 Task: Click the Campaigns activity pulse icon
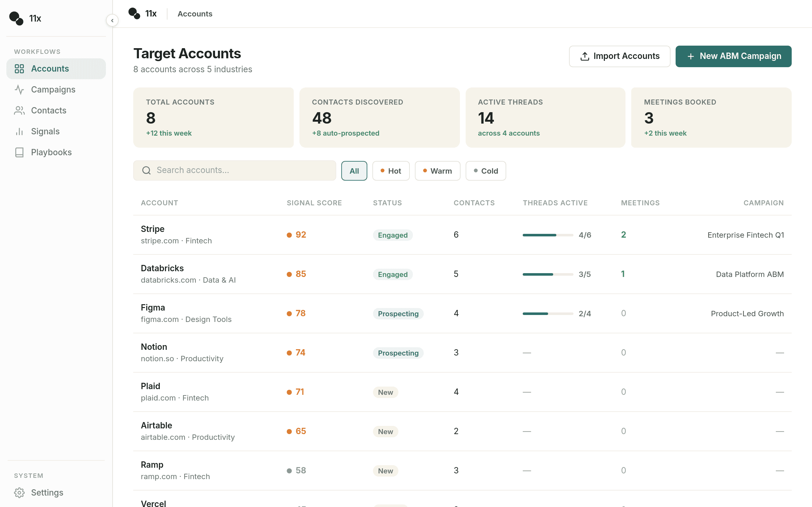point(19,90)
